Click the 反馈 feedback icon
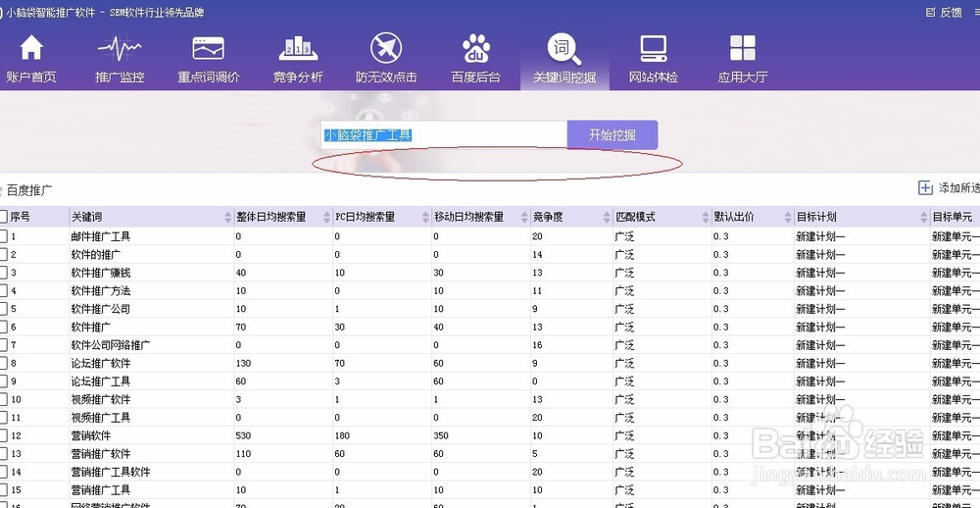This screenshot has width=980, height=508. [931, 13]
